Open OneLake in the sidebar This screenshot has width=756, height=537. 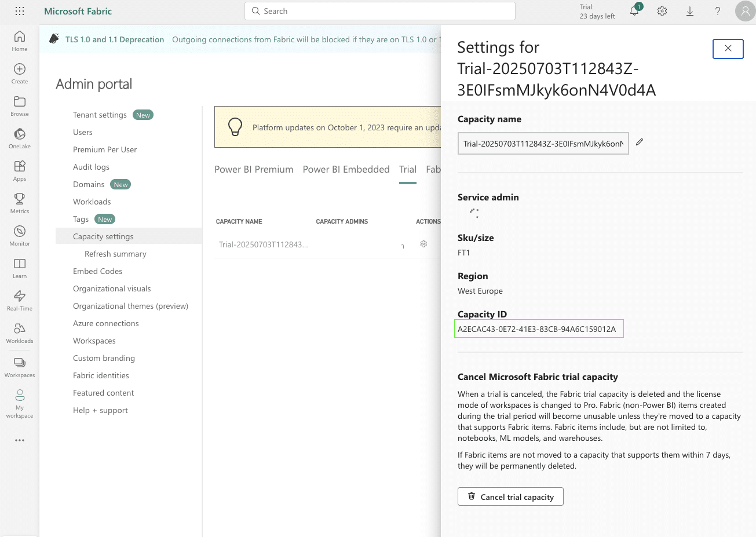click(x=20, y=138)
